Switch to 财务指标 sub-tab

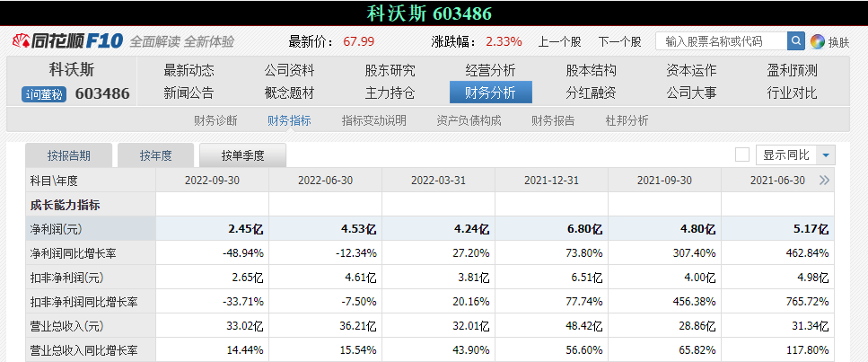(x=289, y=120)
